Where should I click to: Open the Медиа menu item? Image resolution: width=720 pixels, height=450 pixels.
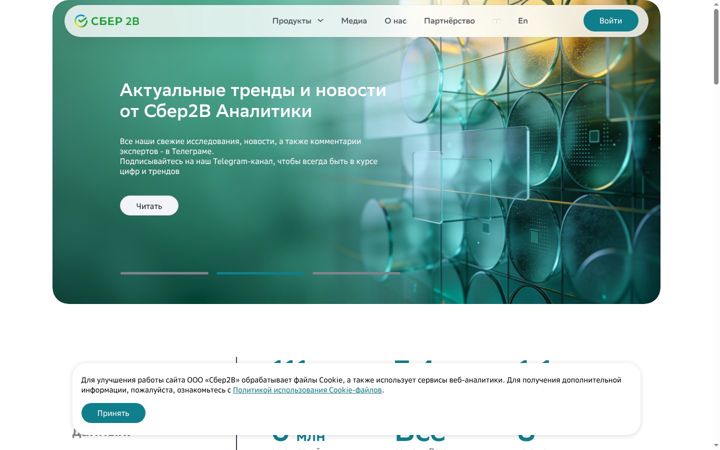pos(354,21)
